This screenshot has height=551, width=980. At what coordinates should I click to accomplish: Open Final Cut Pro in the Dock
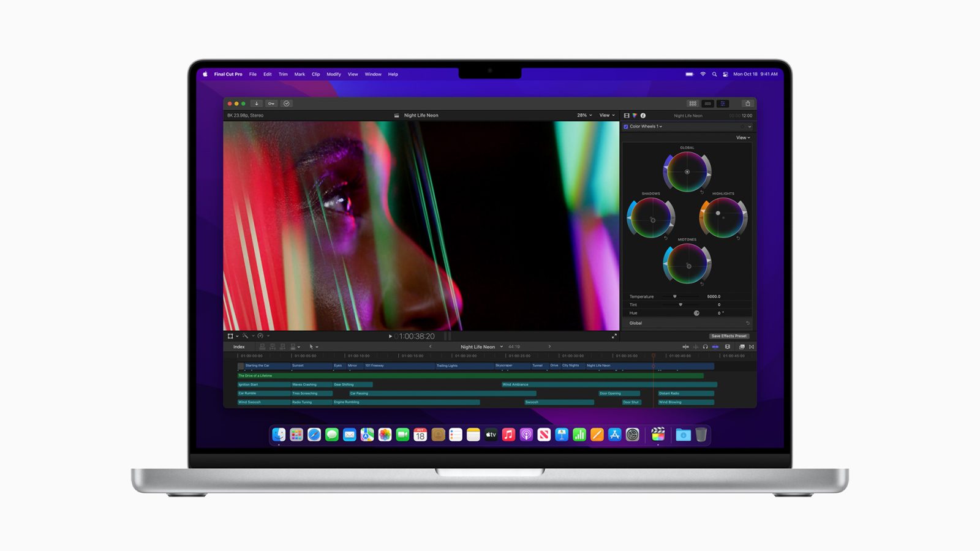[x=658, y=435]
